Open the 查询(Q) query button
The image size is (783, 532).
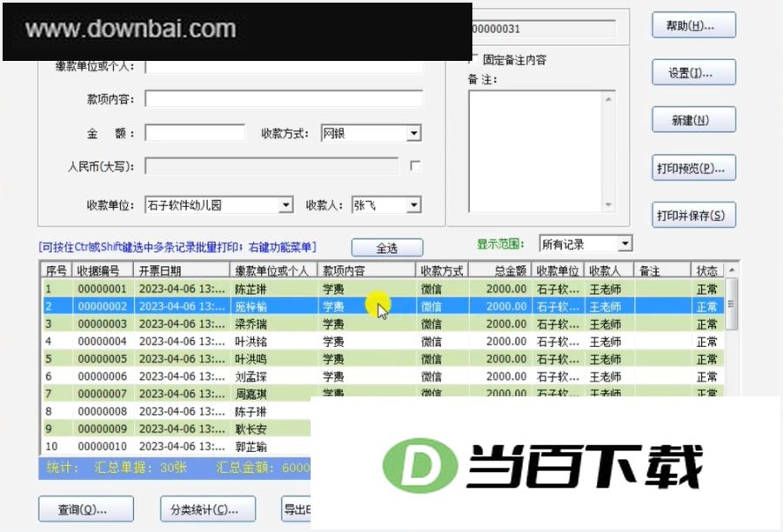click(86, 509)
